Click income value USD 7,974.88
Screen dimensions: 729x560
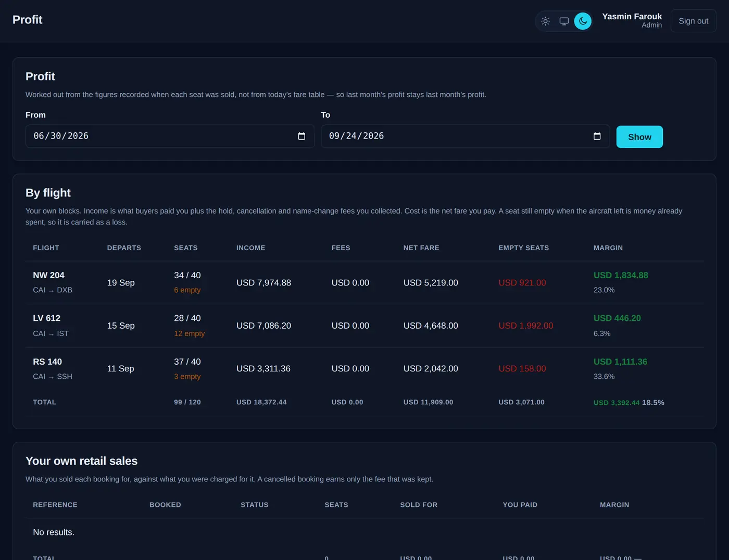[x=263, y=283]
